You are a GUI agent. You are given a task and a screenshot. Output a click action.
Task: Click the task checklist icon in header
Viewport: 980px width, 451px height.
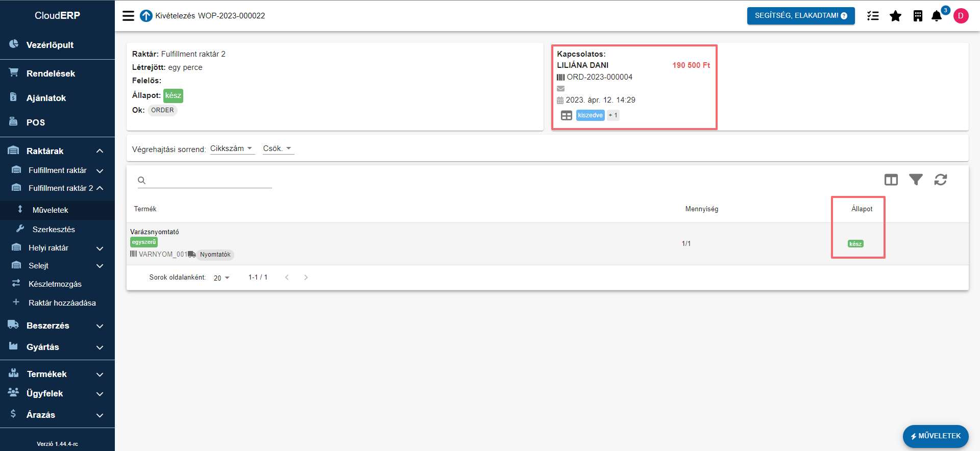873,16
